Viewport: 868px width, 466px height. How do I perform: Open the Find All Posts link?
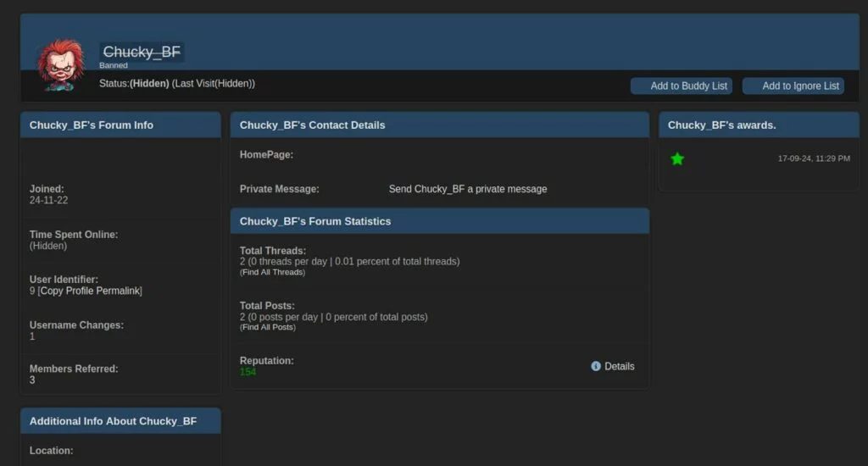click(267, 327)
